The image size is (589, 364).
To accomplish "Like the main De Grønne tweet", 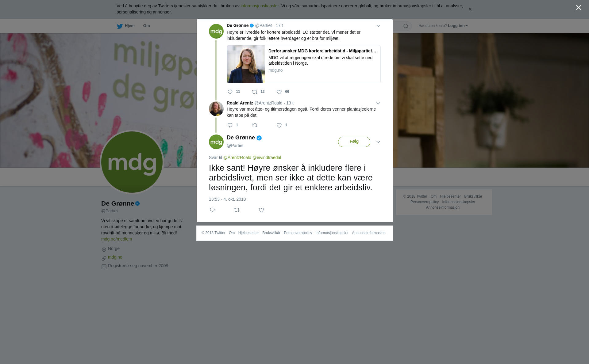I will coord(261,210).
